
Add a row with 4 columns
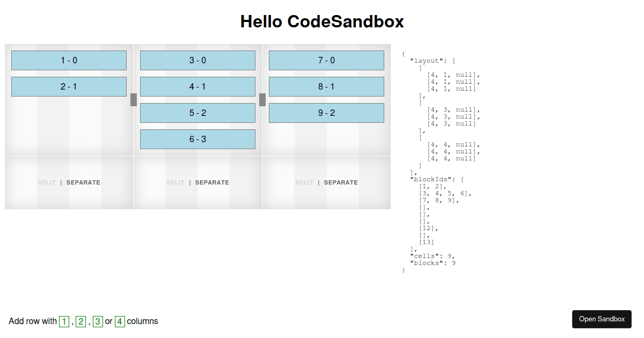coord(120,321)
